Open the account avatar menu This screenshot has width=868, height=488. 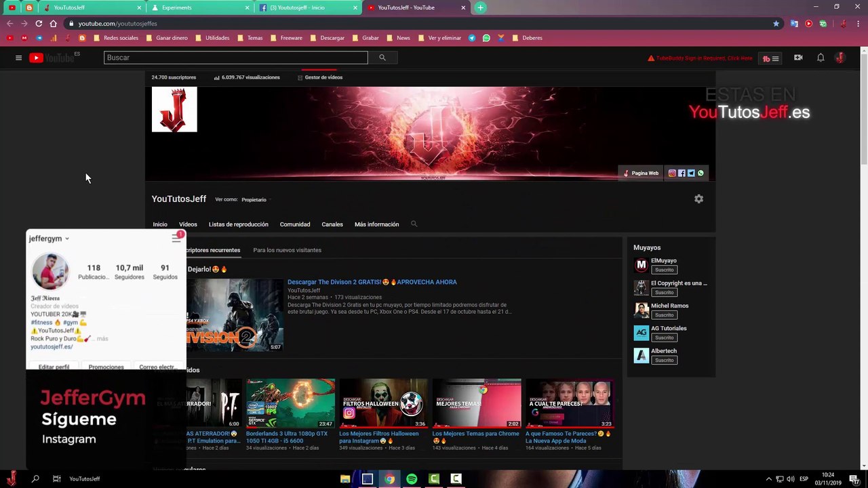tap(840, 58)
